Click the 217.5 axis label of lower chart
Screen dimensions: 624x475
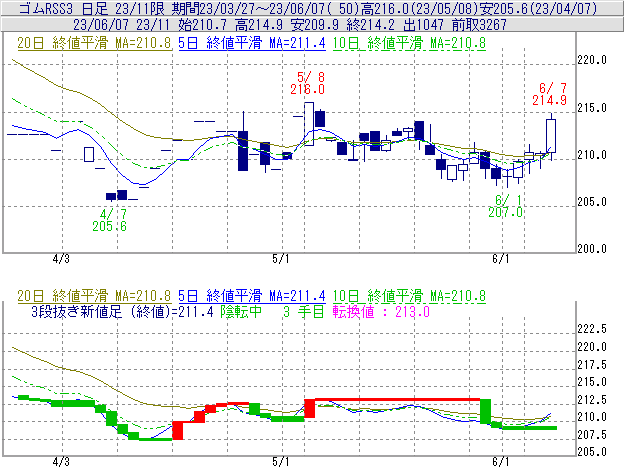(592, 364)
